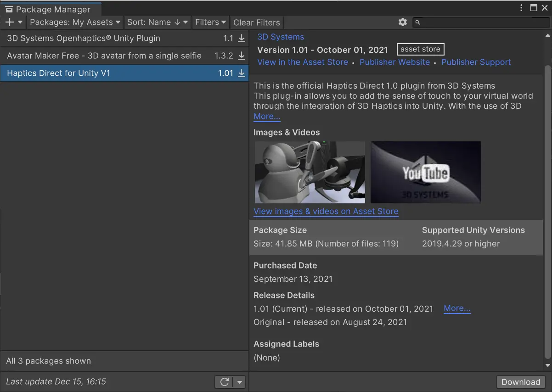Select Haptics Direct for Unity V1 package
This screenshot has height=392, width=552.
[x=124, y=73]
